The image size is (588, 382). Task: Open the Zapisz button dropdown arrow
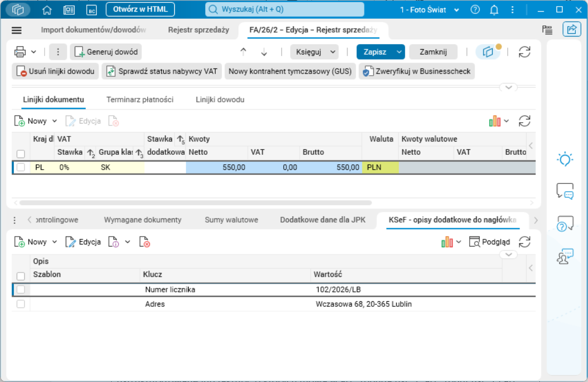coord(399,52)
